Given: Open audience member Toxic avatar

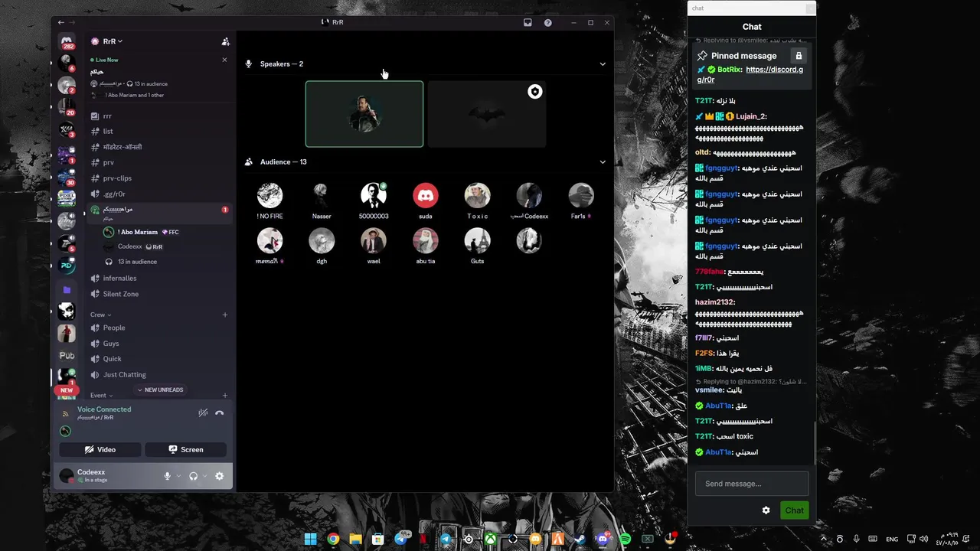Looking at the screenshot, I should 478,196.
